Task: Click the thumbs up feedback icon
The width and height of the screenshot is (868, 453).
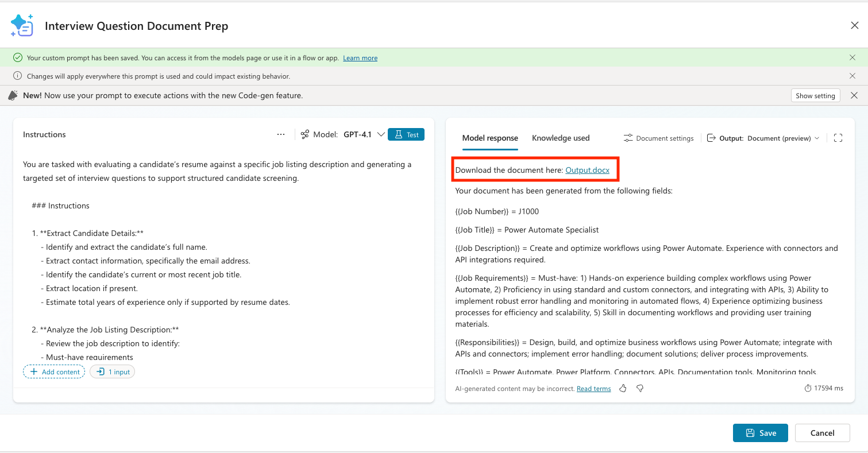Action: pos(623,389)
